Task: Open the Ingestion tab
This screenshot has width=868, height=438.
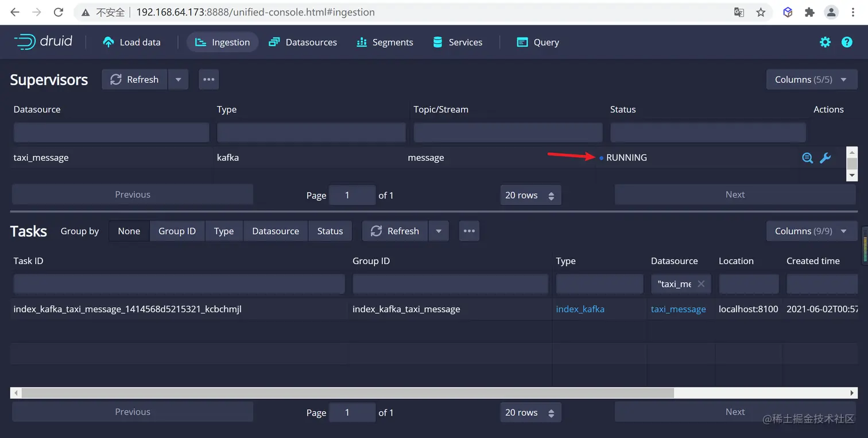Action: 222,42
